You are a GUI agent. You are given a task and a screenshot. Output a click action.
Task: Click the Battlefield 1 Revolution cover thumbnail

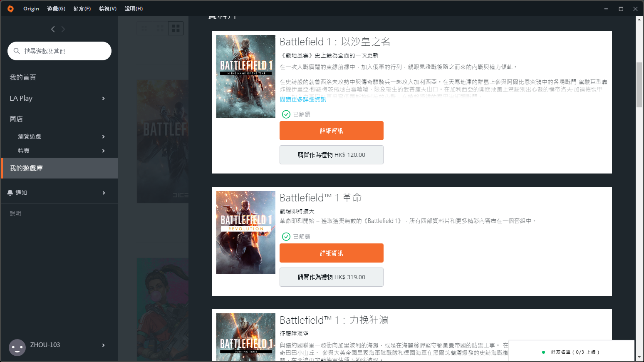point(245,232)
